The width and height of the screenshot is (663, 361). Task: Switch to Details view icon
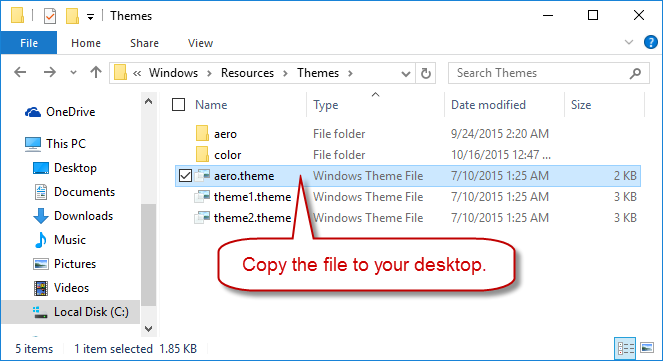tap(625, 348)
